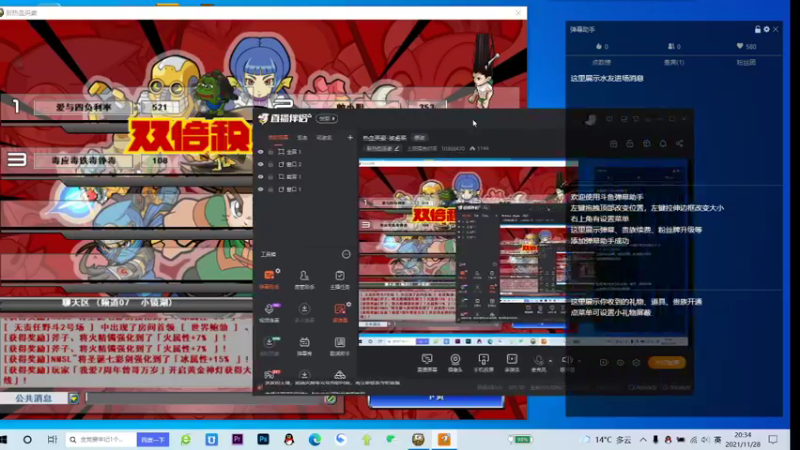Open the 歌词助手 tool
The width and height of the screenshot is (800, 450).
339,346
